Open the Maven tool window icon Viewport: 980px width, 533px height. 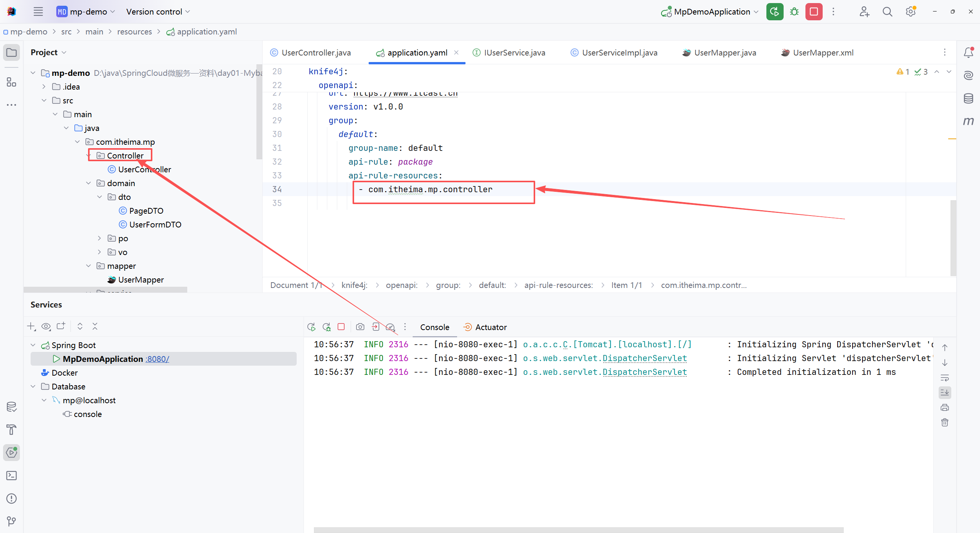968,121
